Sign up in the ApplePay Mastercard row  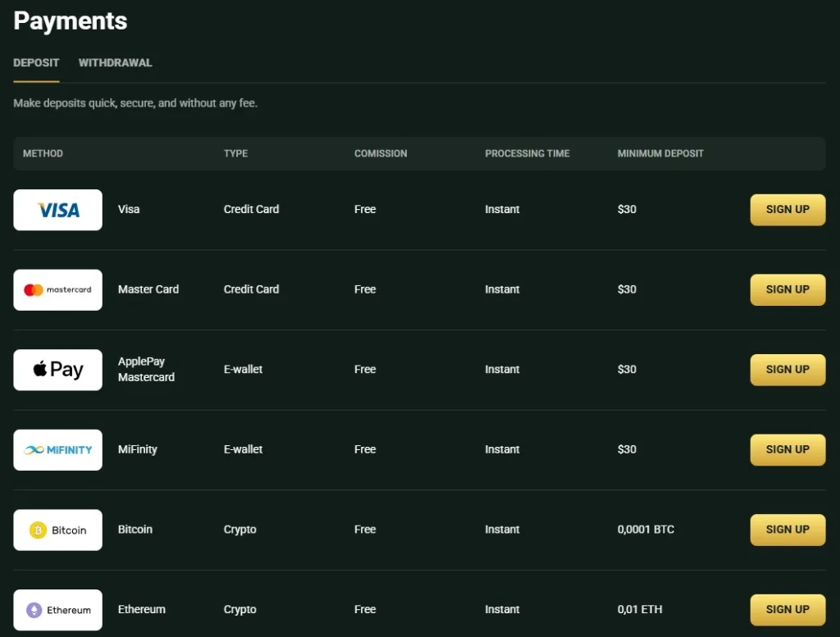(x=787, y=370)
